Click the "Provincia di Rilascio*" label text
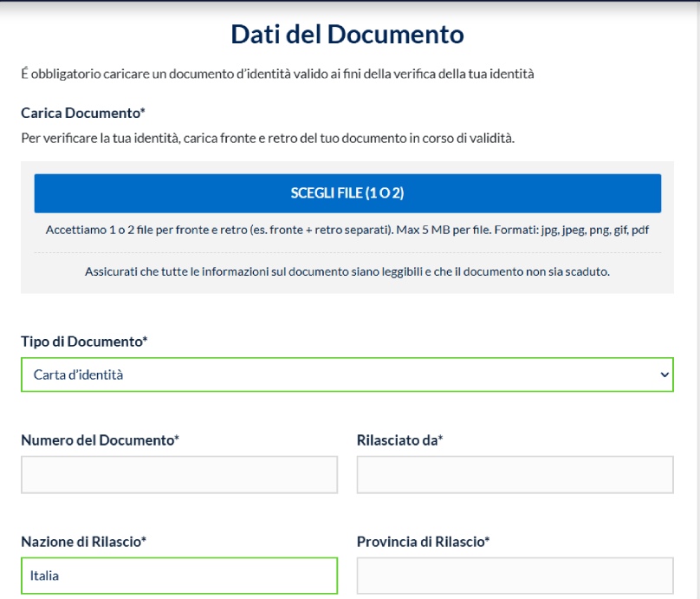Viewport: 700px width, 599px height. [423, 542]
